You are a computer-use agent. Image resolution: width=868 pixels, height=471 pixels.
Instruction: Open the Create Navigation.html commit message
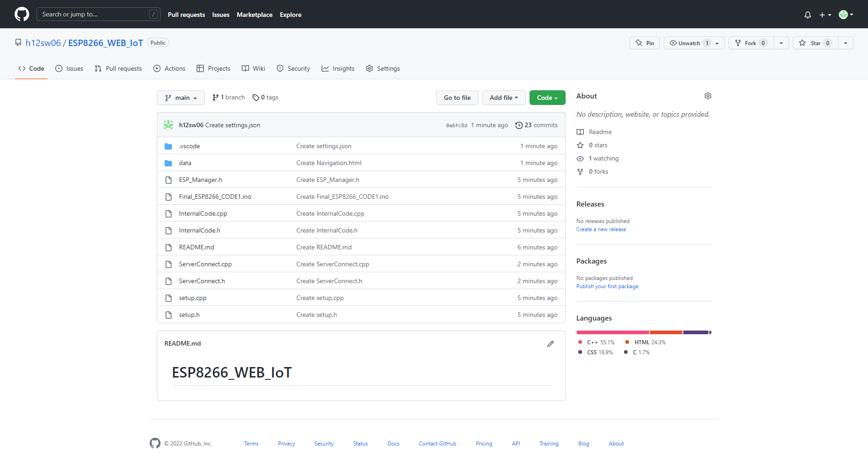click(x=328, y=163)
